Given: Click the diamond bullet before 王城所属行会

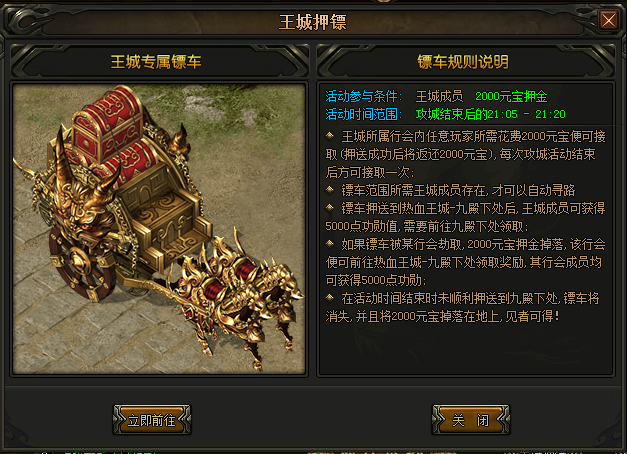Looking at the screenshot, I should [x=329, y=136].
